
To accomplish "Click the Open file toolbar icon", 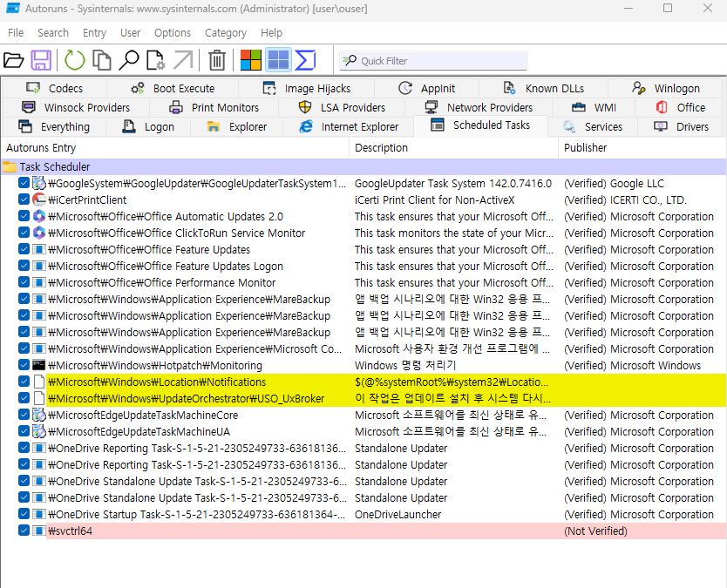I will (13, 60).
